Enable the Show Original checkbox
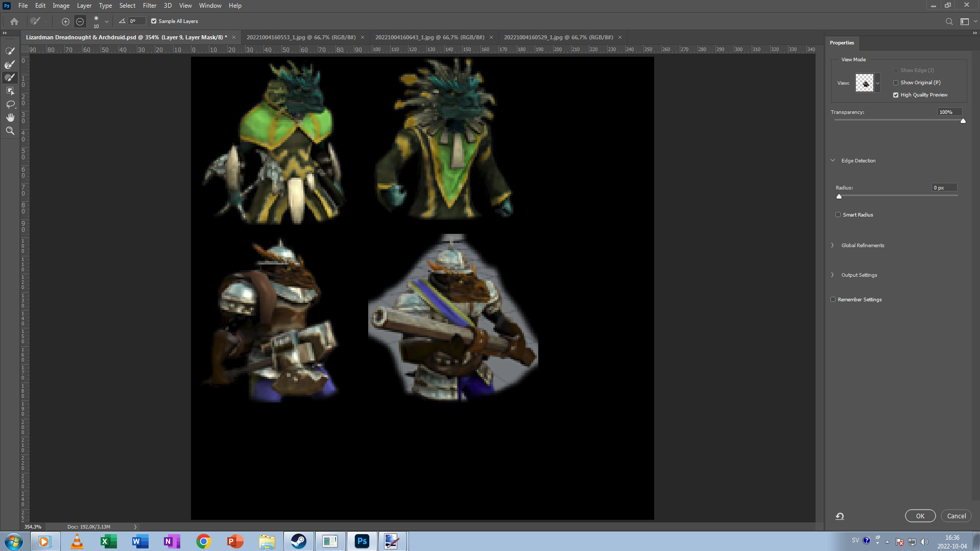Viewport: 980px width, 551px height. [x=896, y=83]
